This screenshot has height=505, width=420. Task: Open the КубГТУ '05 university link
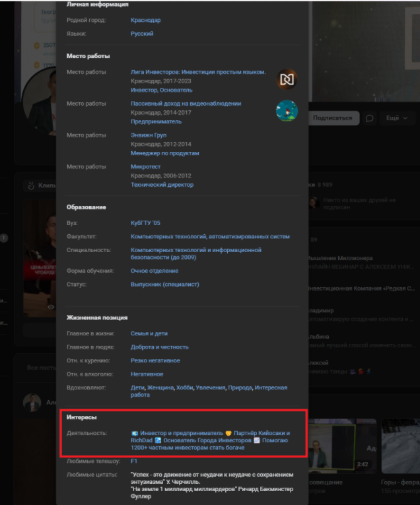point(145,223)
